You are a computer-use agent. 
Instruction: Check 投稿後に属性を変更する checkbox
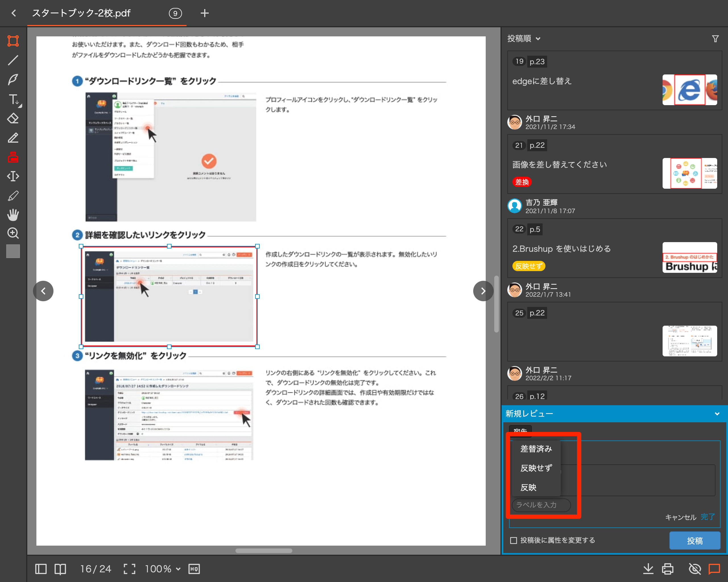[514, 540]
